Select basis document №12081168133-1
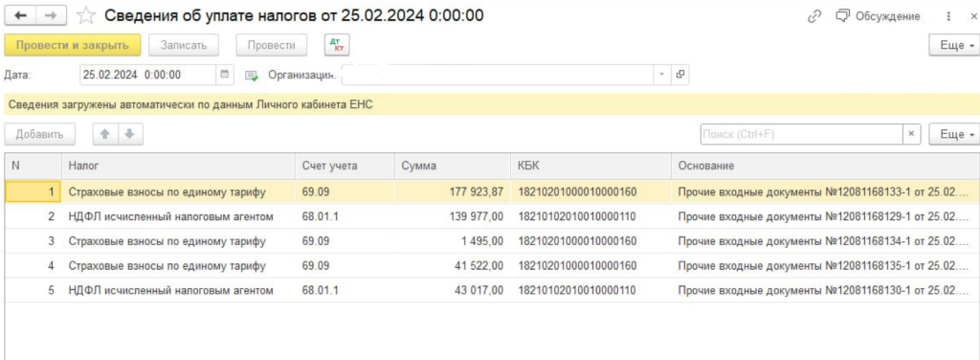 point(826,191)
